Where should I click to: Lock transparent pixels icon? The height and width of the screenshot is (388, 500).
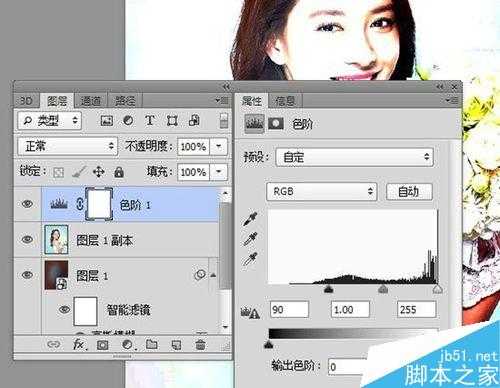click(x=58, y=172)
